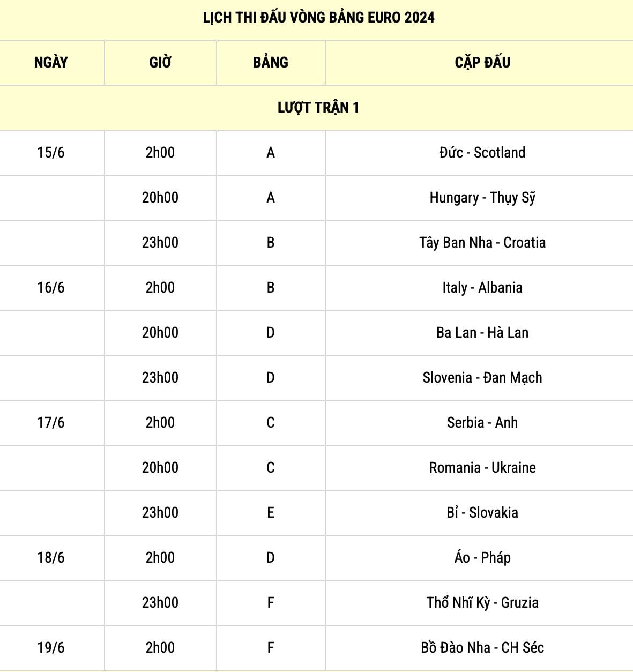Click the table title LỊCH THI ĐẤU VÒNG BẢNG EURO 2024
Viewport: 633px width, 672px height.
click(318, 17)
